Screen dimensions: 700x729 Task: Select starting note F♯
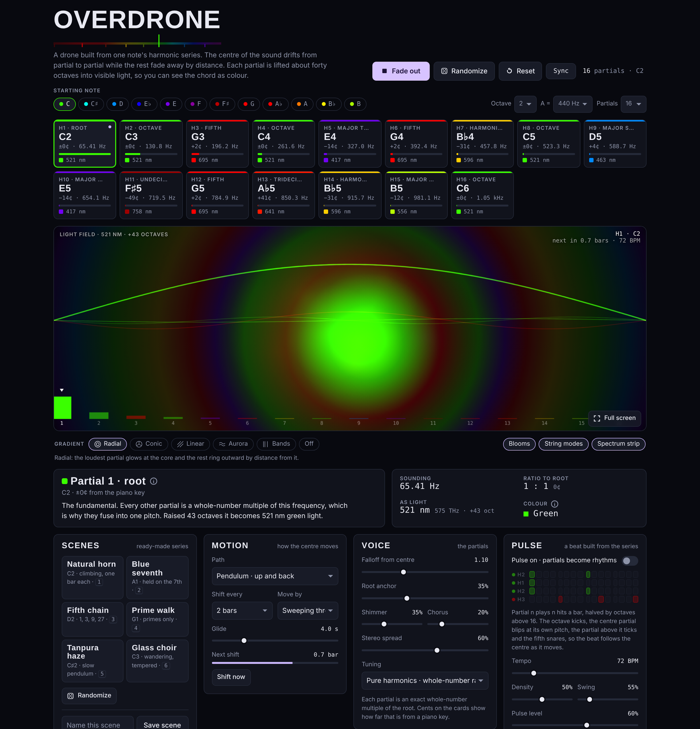click(x=222, y=104)
